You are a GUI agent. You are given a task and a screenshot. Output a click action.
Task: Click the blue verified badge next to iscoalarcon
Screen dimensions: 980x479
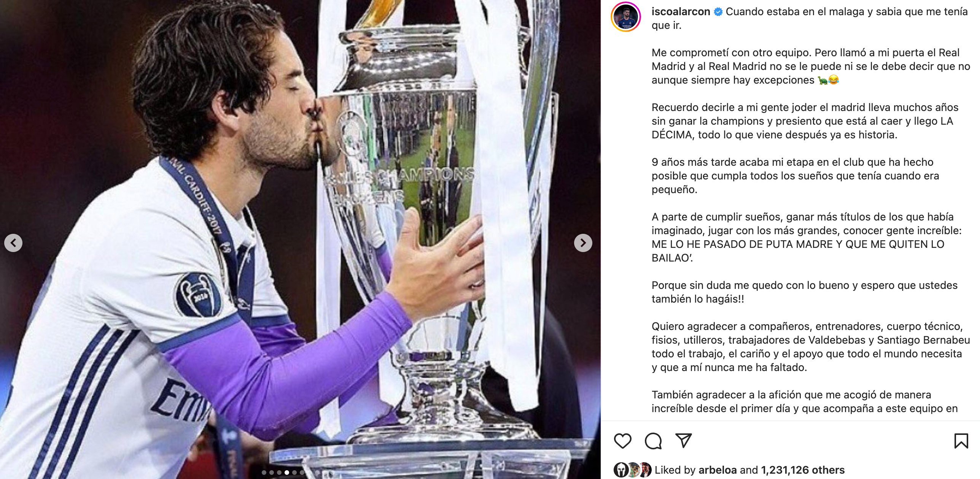tap(718, 12)
